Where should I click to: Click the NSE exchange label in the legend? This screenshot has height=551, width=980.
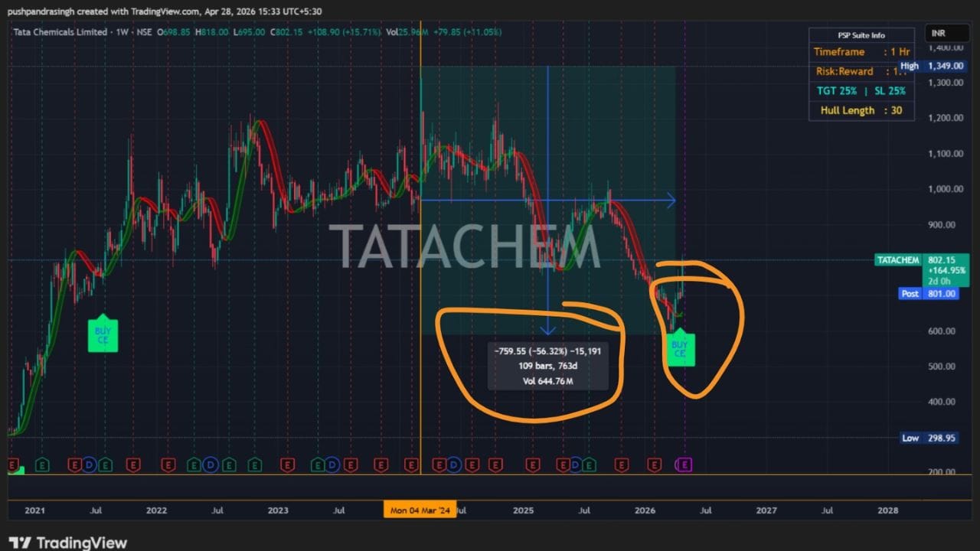pyautogui.click(x=145, y=32)
